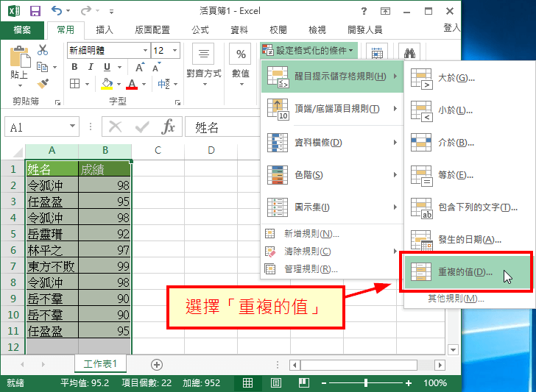Open the underline style dropdown arrow
Viewport: 536px width, 392px height.
(119, 67)
